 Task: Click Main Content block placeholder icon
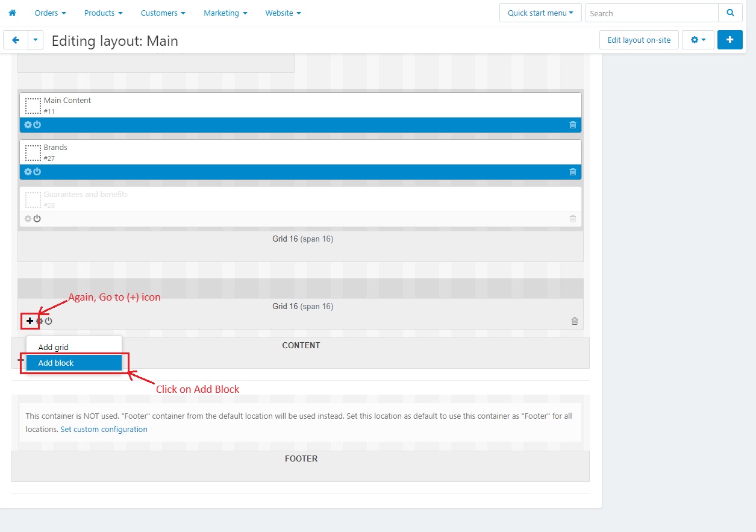click(x=33, y=106)
